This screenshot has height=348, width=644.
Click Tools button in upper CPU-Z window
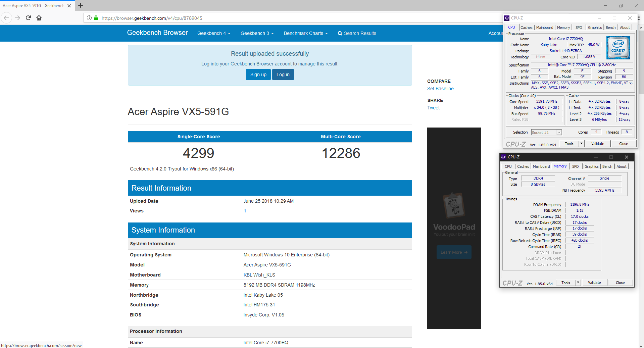(x=569, y=144)
